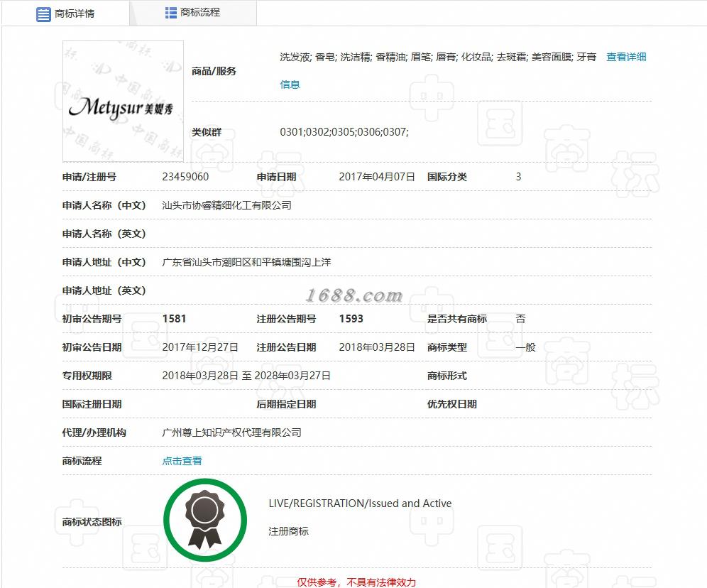Click the 代理/办理机构 label

point(94,432)
